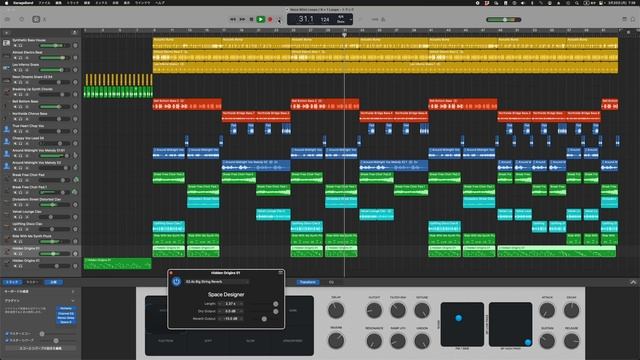Uncheck the master reverb checkbox
Image resolution: width=640 pixels, height=360 pixels.
pos(7,340)
